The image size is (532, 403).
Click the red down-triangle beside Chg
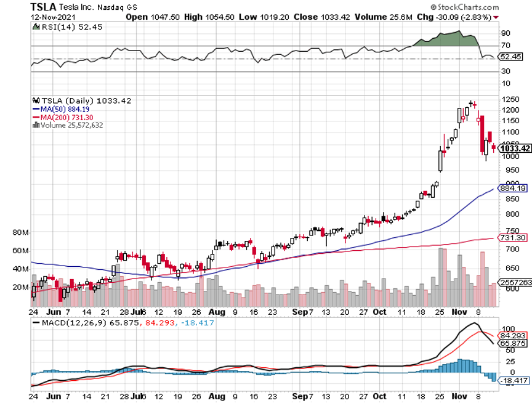513,17
